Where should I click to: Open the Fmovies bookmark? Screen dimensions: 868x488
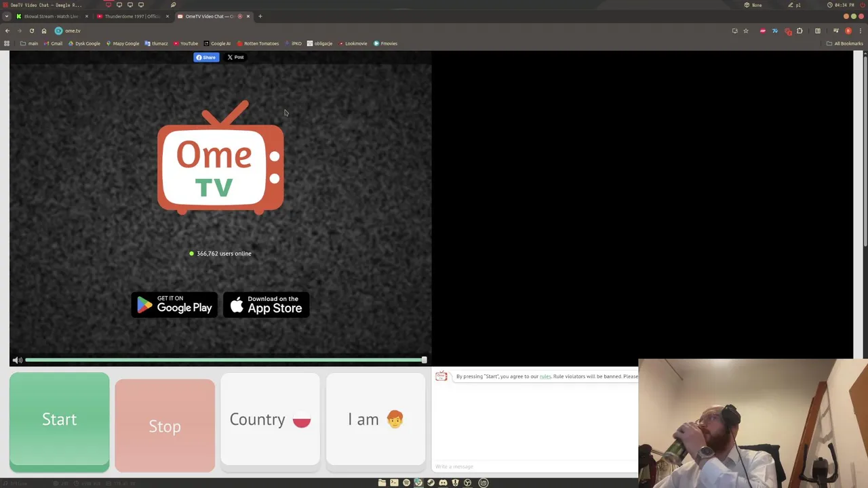pyautogui.click(x=385, y=43)
